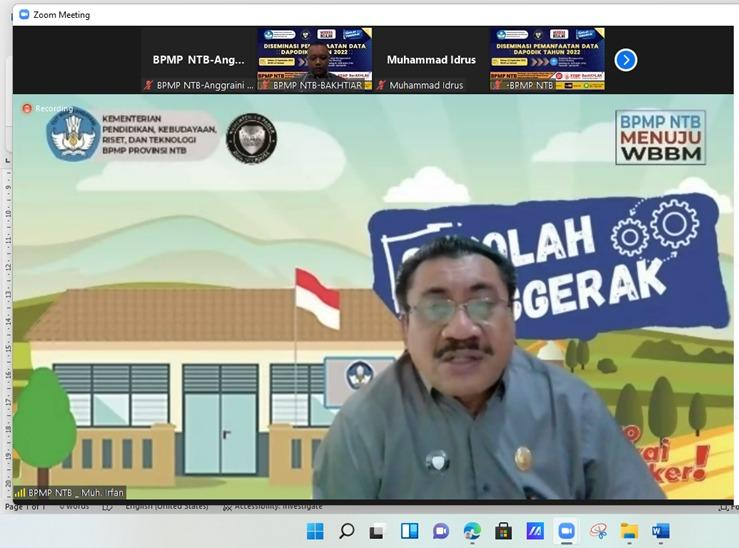This screenshot has width=739, height=548.
Task: Open Windows Start menu
Action: [315, 531]
